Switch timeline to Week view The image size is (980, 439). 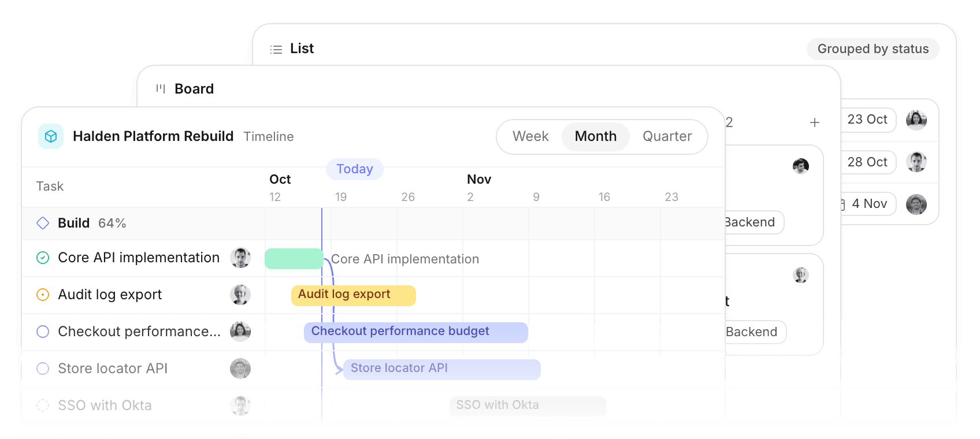[x=530, y=136]
